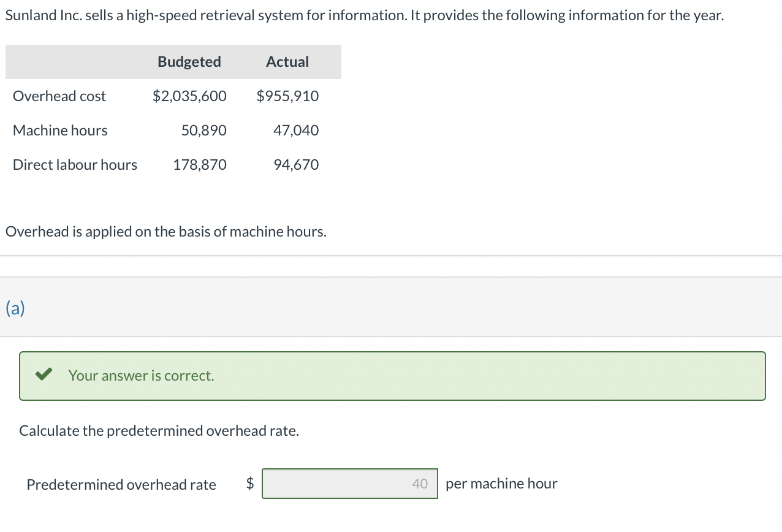The height and width of the screenshot is (532, 782).
Task: Select the Machine hours table row
Action: [59, 131]
